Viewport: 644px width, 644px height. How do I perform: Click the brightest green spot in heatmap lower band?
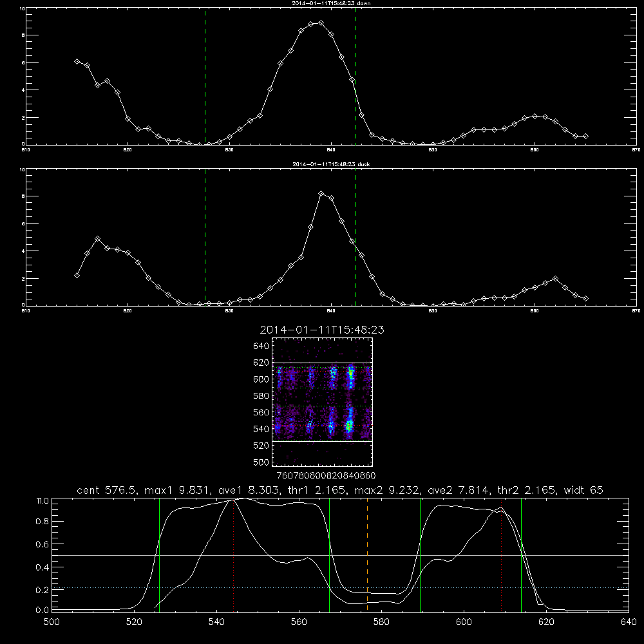click(x=349, y=427)
